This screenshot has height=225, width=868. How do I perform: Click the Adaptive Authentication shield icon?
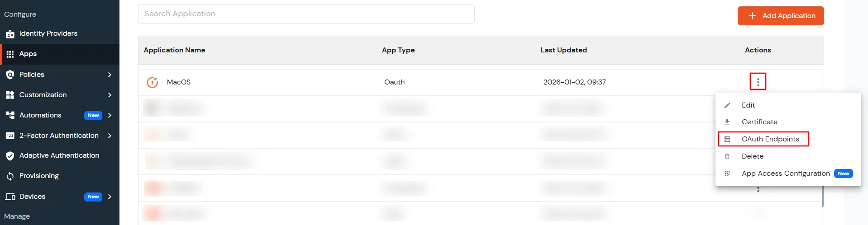point(10,156)
